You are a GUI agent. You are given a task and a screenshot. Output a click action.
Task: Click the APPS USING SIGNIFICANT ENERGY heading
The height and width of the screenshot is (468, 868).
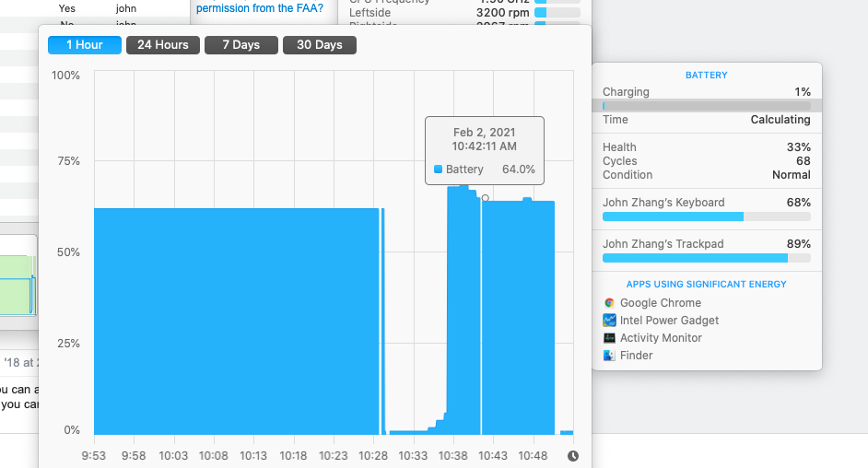[x=707, y=285]
